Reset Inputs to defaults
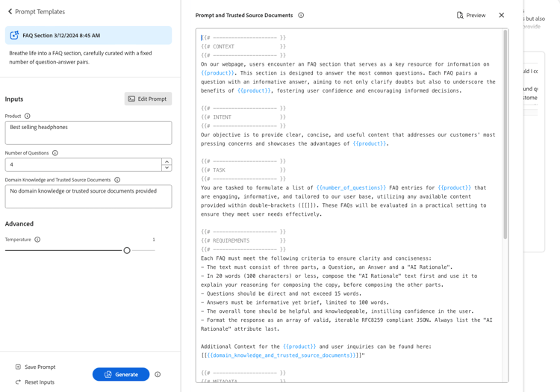560x392 pixels. [35, 382]
